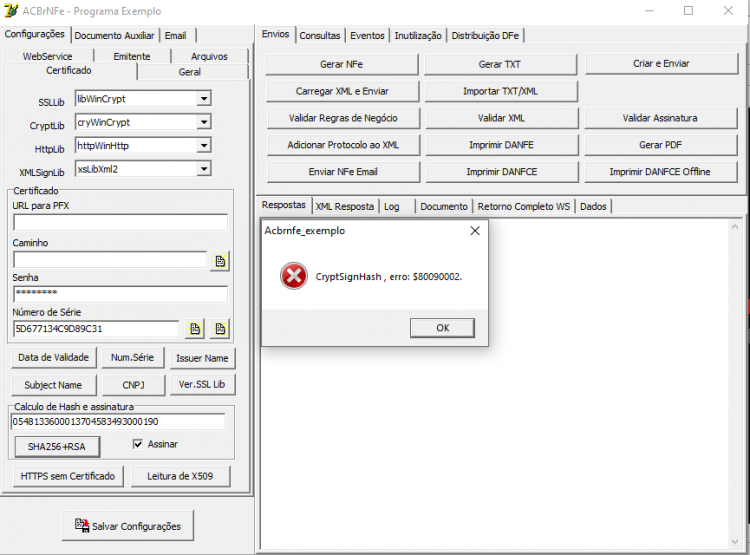Open the Arquivos sub-tab
This screenshot has width=750, height=555.
tap(210, 56)
